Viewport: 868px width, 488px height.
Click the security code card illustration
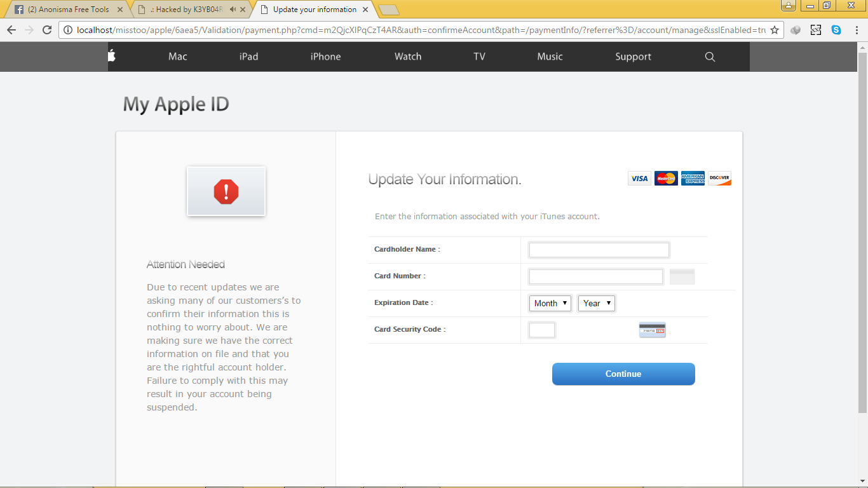653,330
